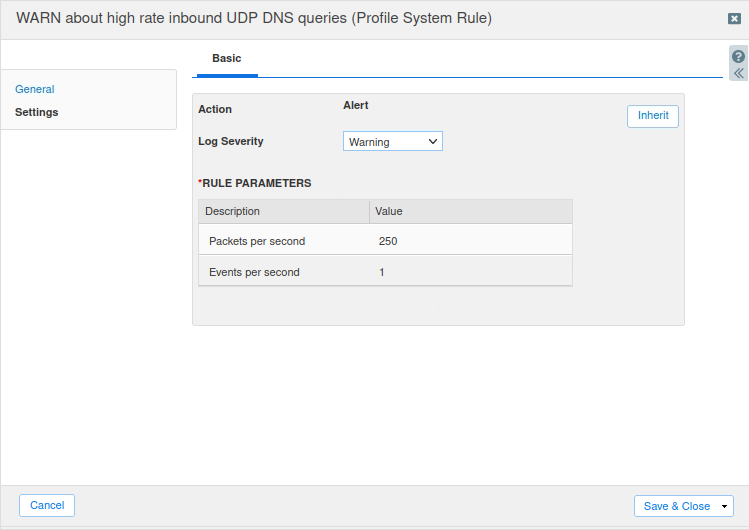
Task: Open the help question mark icon
Action: (738, 56)
